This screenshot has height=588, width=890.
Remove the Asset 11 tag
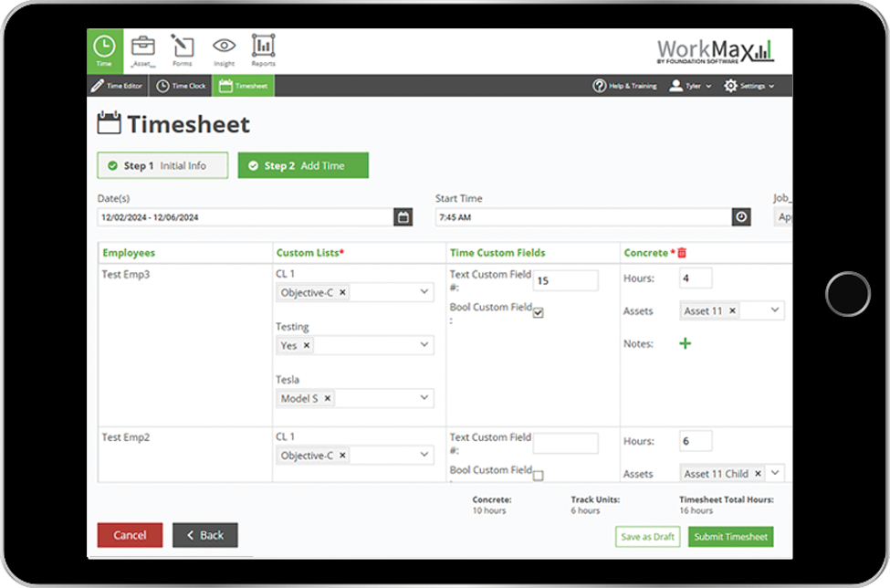pos(732,310)
